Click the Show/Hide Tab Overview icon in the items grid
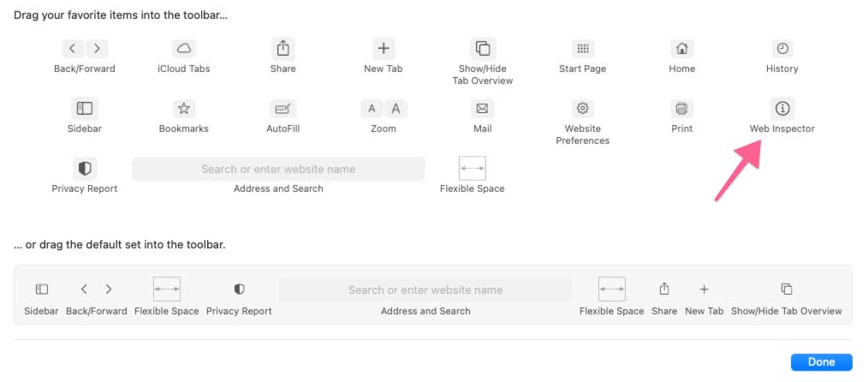Image resolution: width=868 pixels, height=382 pixels. [483, 48]
